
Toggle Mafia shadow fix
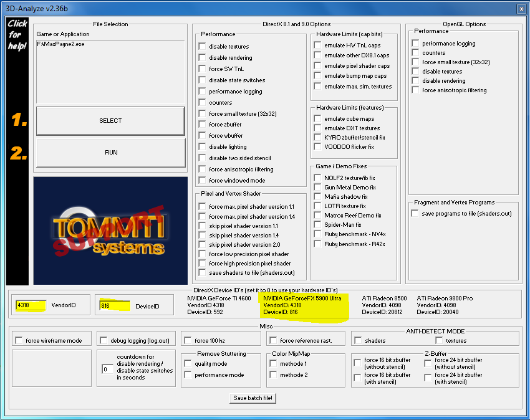coord(317,196)
